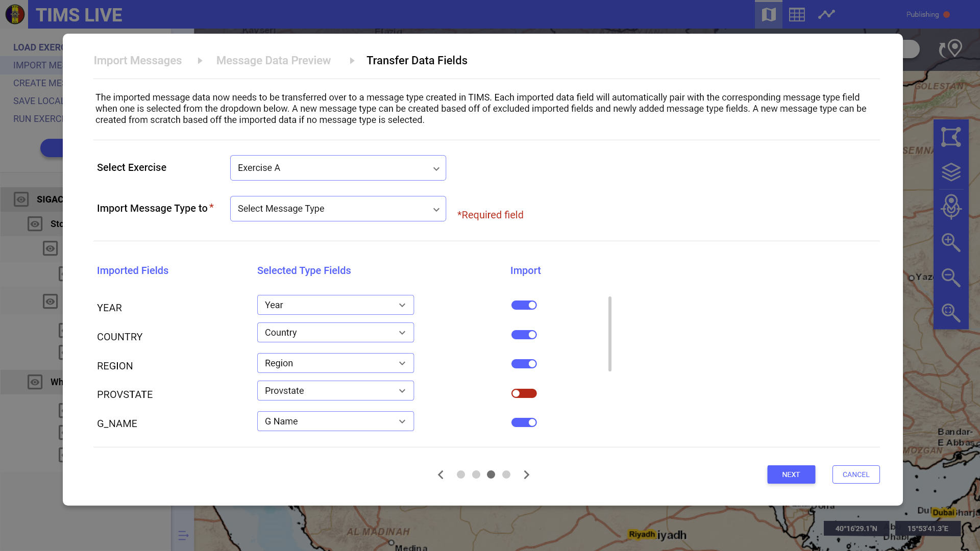Open the Message Data Preview step

(x=274, y=60)
